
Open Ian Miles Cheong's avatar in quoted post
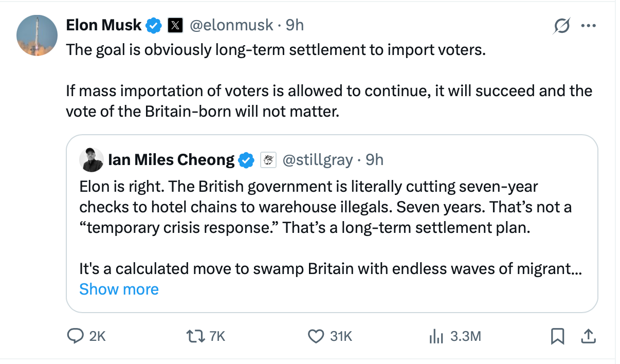[x=92, y=160]
